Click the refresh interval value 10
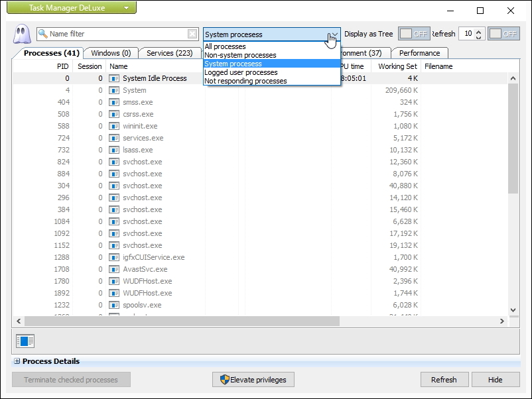532x399 pixels. tap(468, 34)
